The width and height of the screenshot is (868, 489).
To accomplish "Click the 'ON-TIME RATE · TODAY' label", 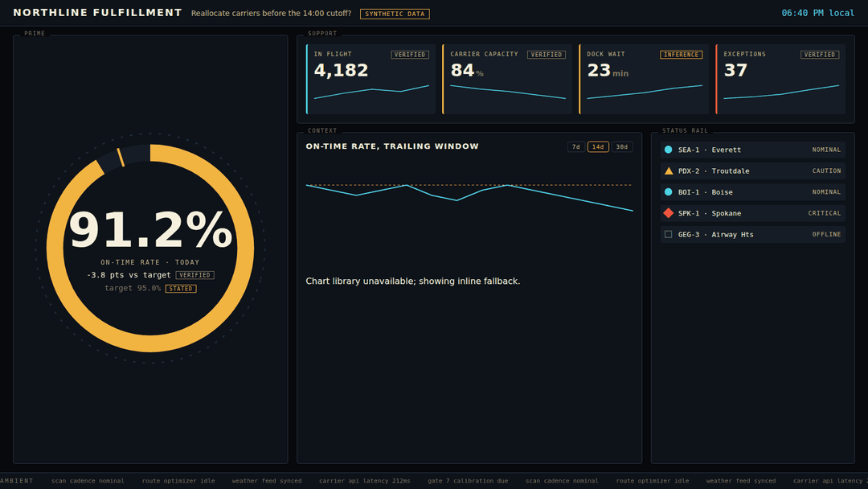I will point(149,262).
